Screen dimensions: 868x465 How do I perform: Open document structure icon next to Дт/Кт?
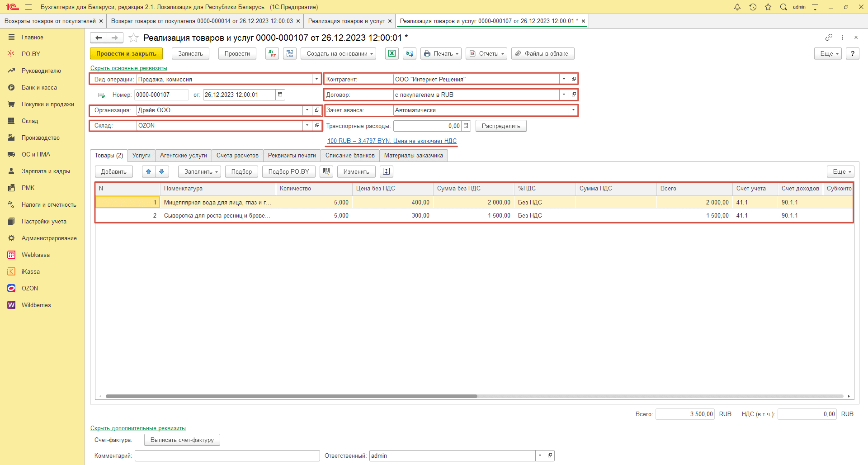(x=290, y=53)
